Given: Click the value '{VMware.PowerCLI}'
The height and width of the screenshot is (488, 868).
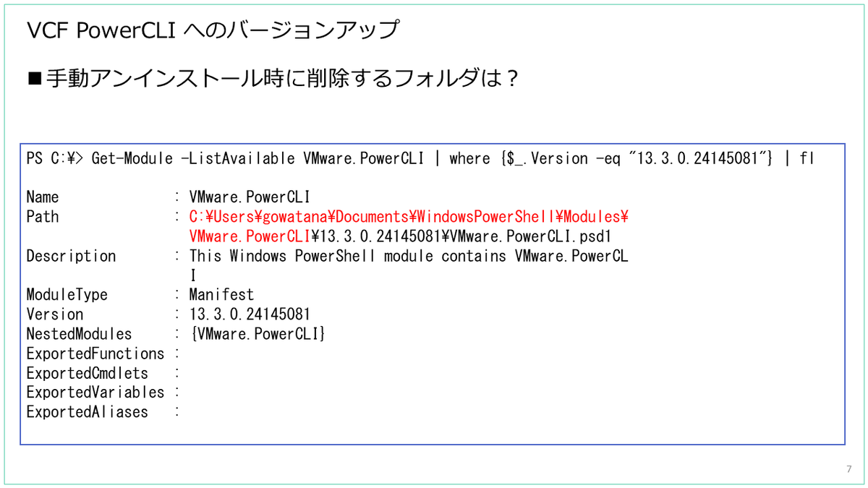Looking at the screenshot, I should pos(258,333).
